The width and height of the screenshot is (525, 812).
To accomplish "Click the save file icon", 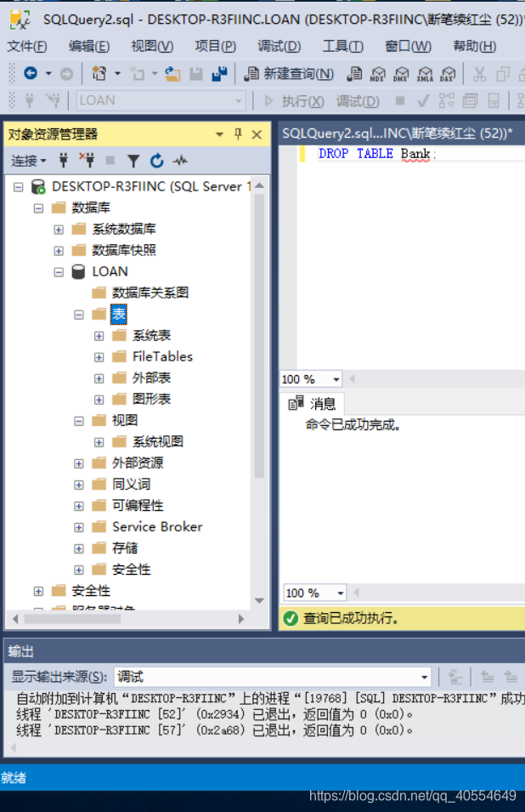I will [x=196, y=74].
